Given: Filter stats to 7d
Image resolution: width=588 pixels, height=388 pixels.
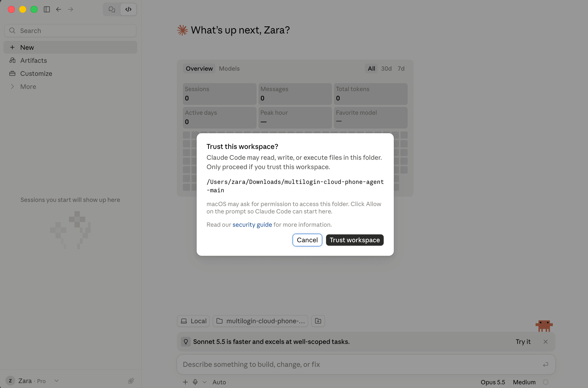Looking at the screenshot, I should 401,68.
